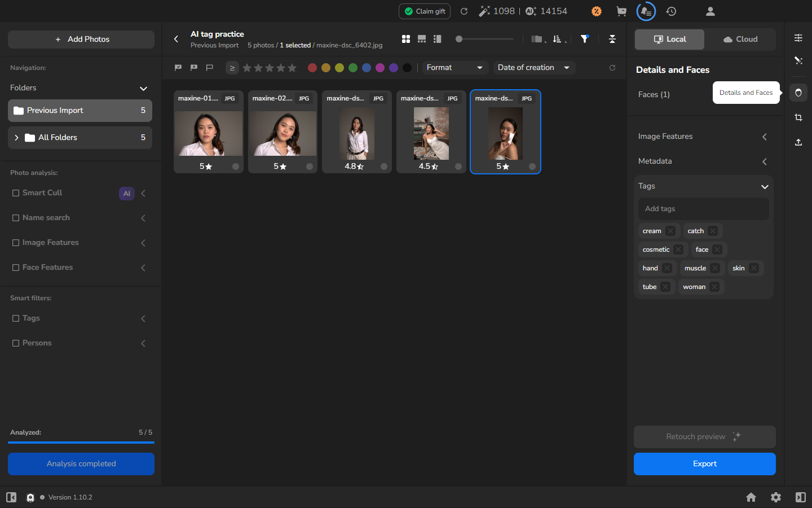This screenshot has width=812, height=508.
Task: Open the export upload panel icon
Action: [x=798, y=142]
